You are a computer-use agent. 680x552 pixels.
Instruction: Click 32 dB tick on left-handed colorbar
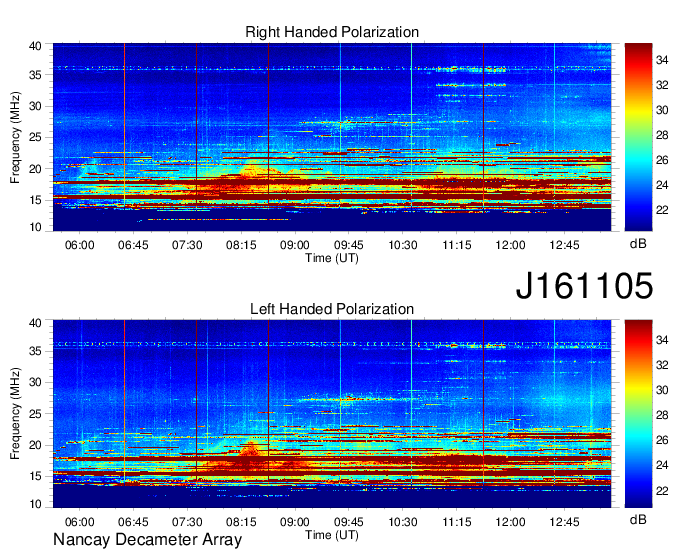(662, 365)
